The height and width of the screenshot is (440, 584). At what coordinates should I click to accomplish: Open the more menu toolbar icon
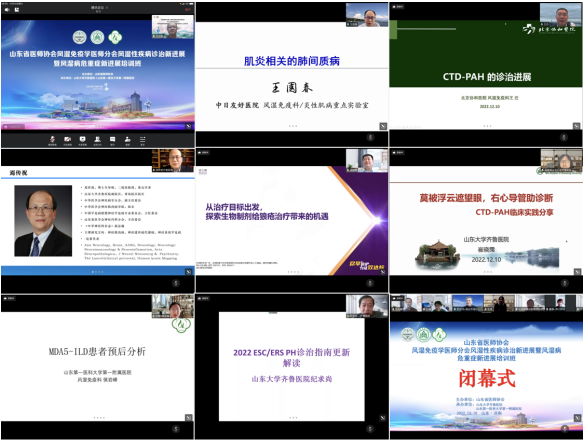[x=142, y=140]
